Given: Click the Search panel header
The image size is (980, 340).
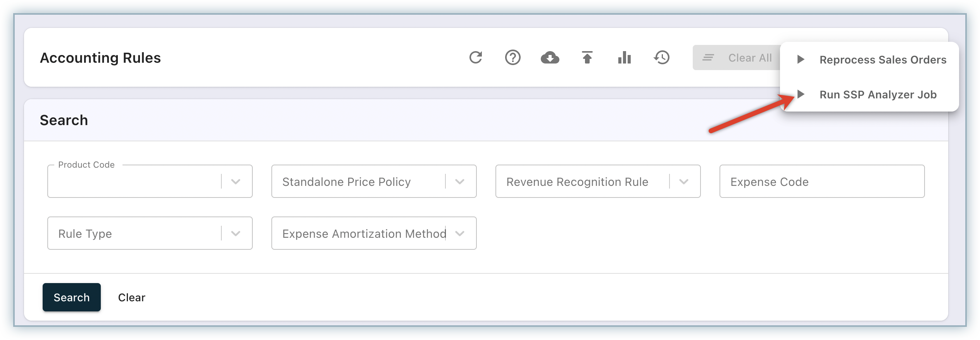Looking at the screenshot, I should click(64, 120).
